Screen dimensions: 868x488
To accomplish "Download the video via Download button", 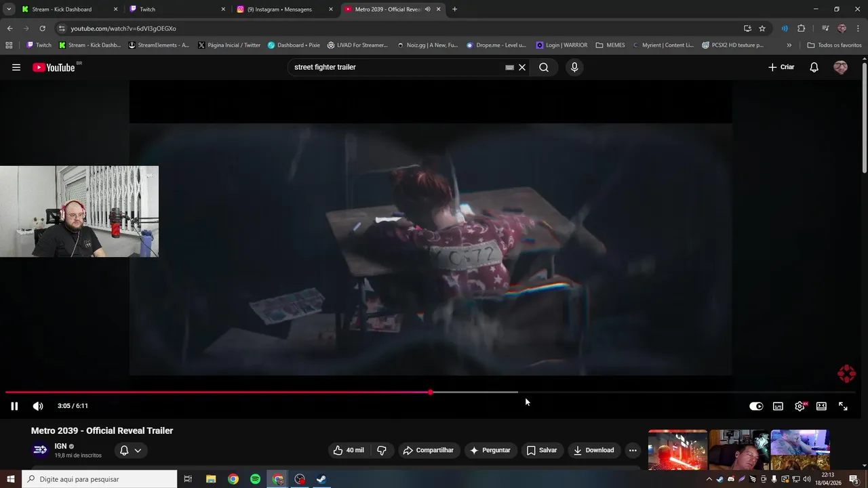I will [593, 450].
